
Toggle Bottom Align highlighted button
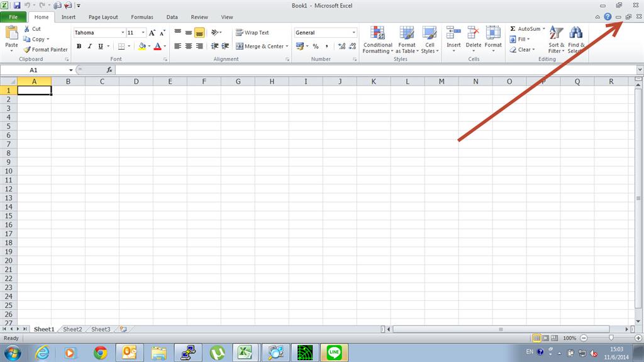point(199,33)
